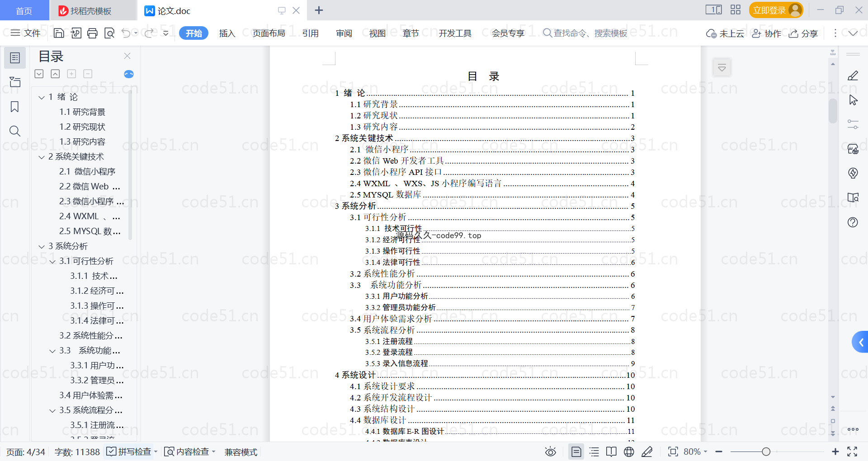Image resolution: width=868 pixels, height=461 pixels.
Task: Switch to the 审阅 ribbon tab
Action: (344, 33)
